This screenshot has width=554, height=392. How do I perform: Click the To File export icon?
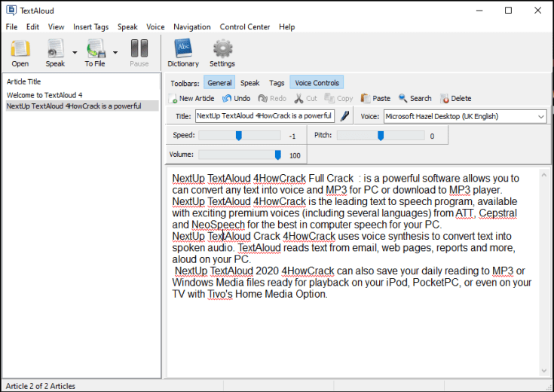pos(96,48)
